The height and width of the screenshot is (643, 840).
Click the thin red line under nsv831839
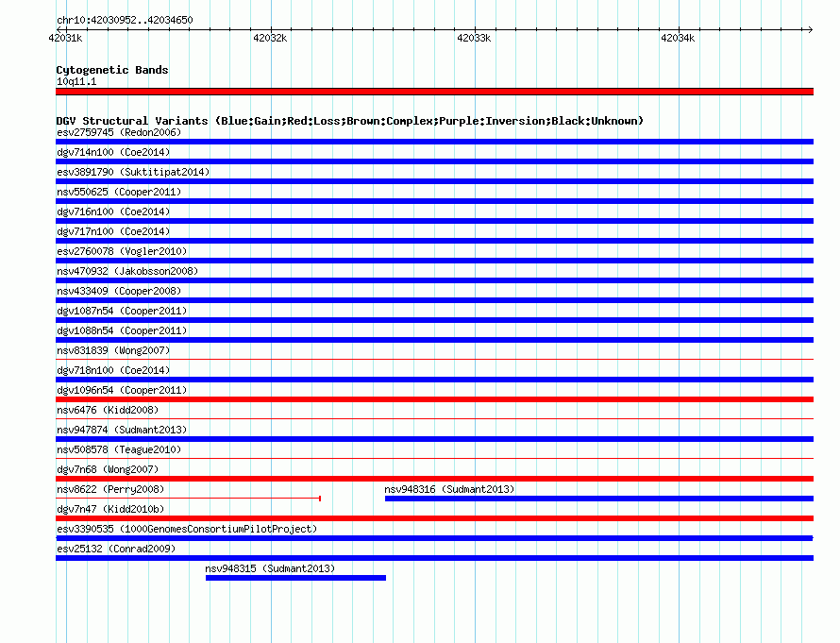click(434, 359)
